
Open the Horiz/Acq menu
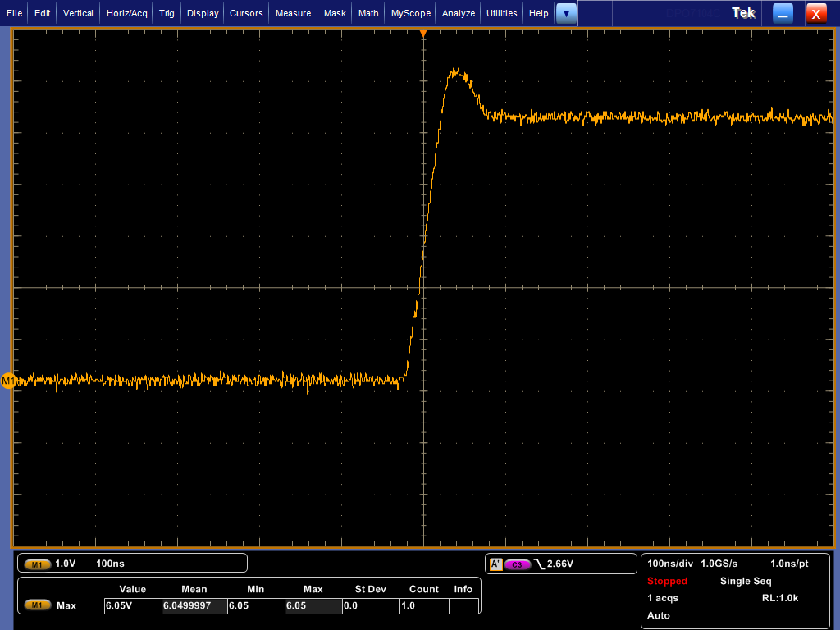127,13
